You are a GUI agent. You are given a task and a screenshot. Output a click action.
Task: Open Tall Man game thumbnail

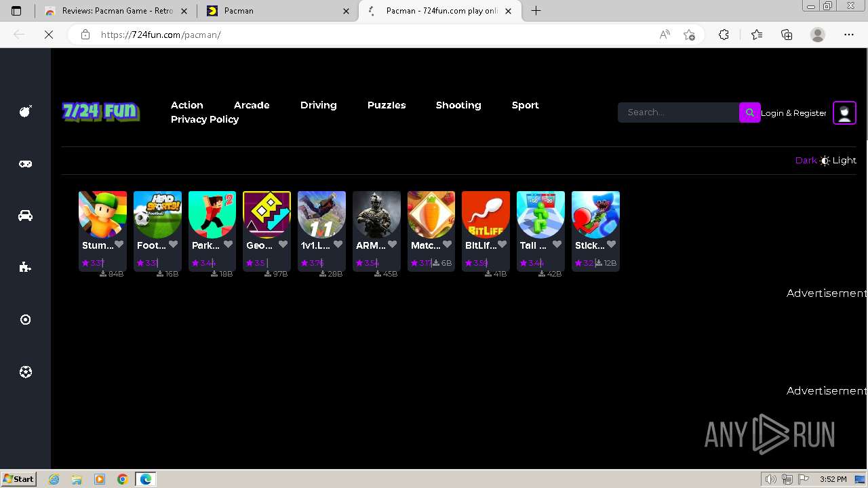pos(540,215)
